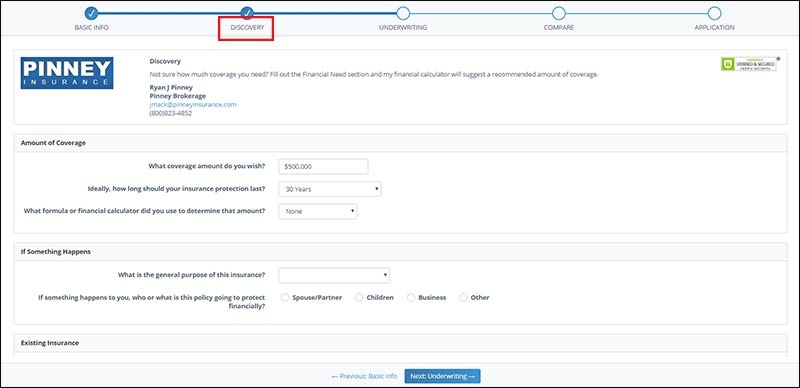
Task: Open the general purpose of insurance dropdown
Action: pos(334,275)
